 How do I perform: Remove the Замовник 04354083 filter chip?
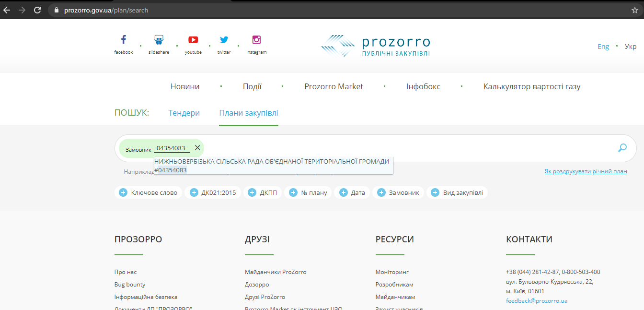coord(197,148)
